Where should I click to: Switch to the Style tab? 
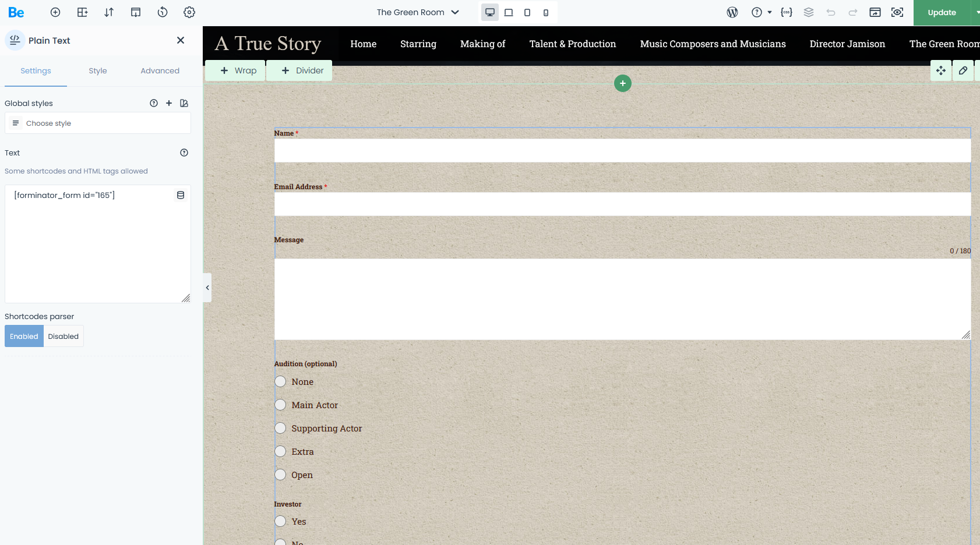(x=98, y=71)
